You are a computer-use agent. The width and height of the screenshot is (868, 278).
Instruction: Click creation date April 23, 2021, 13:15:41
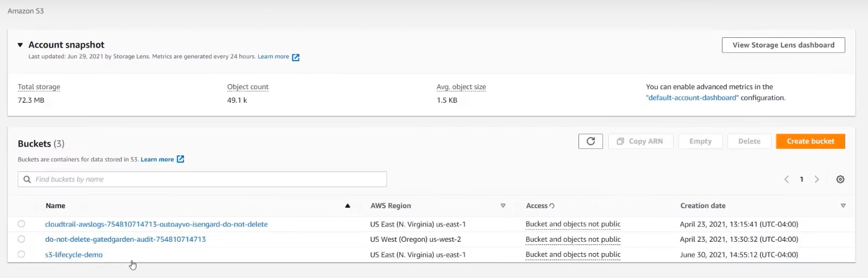[x=739, y=224]
